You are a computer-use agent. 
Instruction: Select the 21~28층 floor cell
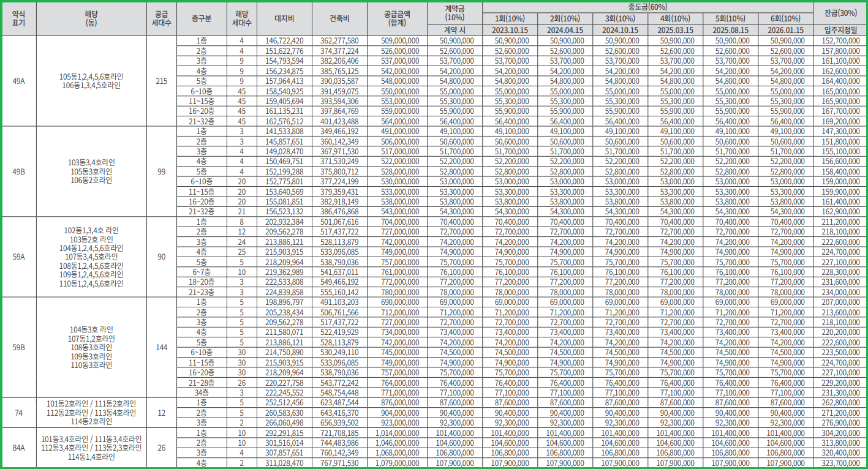pos(202,383)
